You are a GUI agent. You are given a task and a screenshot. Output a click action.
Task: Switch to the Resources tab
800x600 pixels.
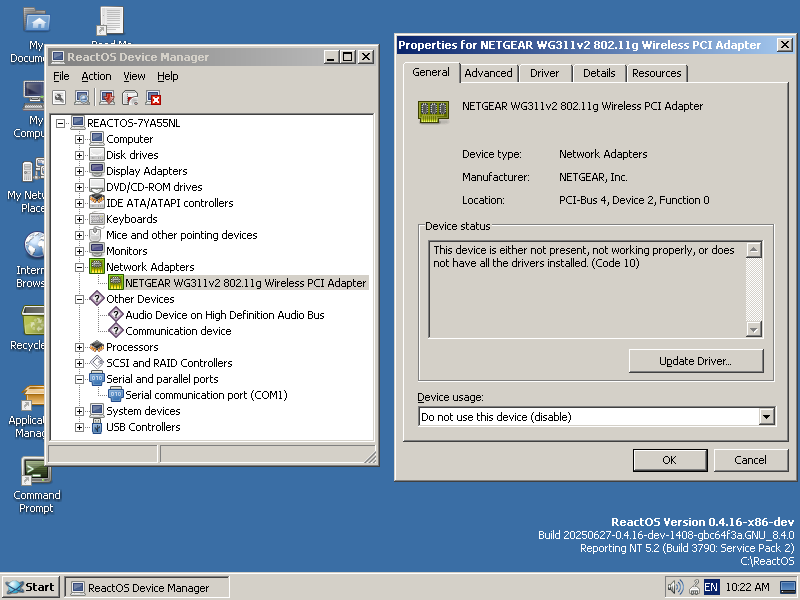coord(657,73)
